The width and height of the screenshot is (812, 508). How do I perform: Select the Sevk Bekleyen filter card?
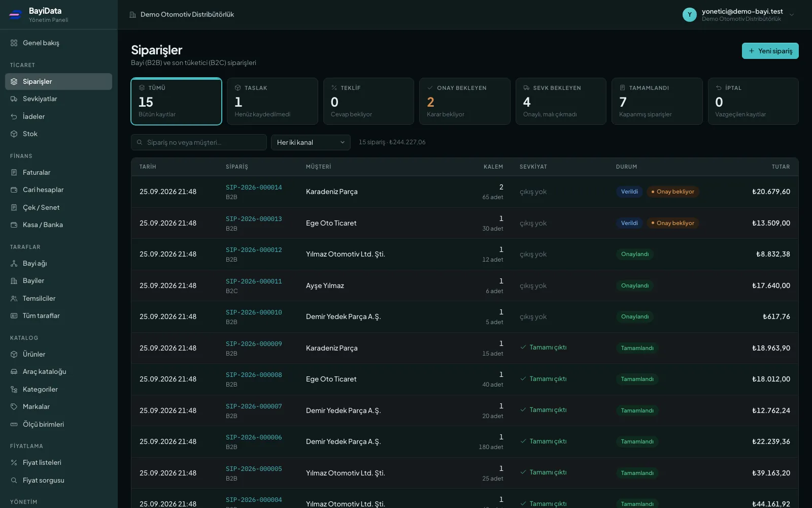coord(561,101)
